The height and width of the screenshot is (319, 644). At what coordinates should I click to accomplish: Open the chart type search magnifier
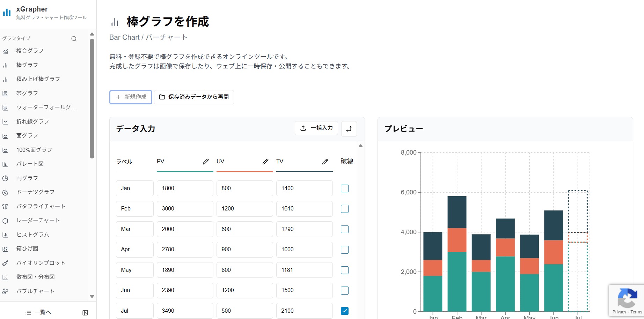pyautogui.click(x=74, y=38)
